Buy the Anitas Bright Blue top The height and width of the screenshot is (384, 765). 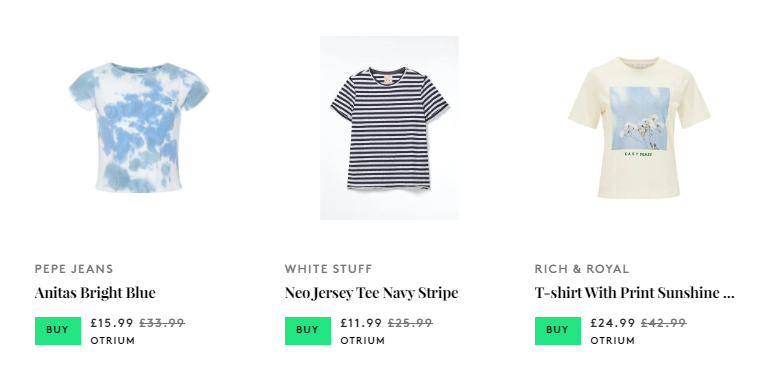coord(58,330)
